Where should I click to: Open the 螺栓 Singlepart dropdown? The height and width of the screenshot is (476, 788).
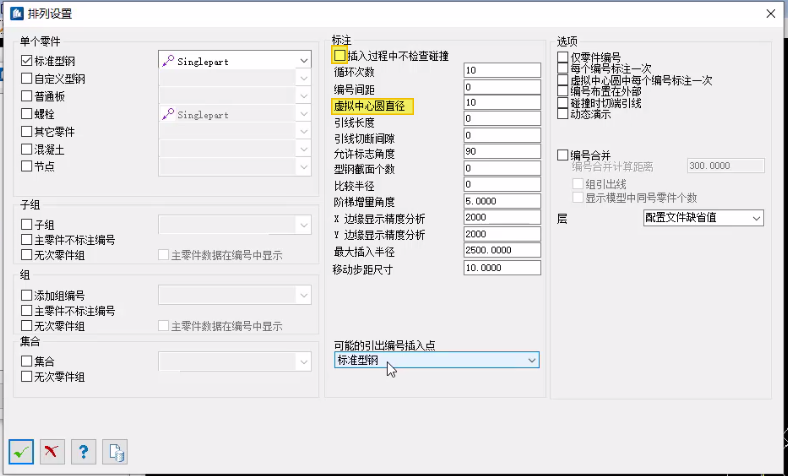coord(235,114)
